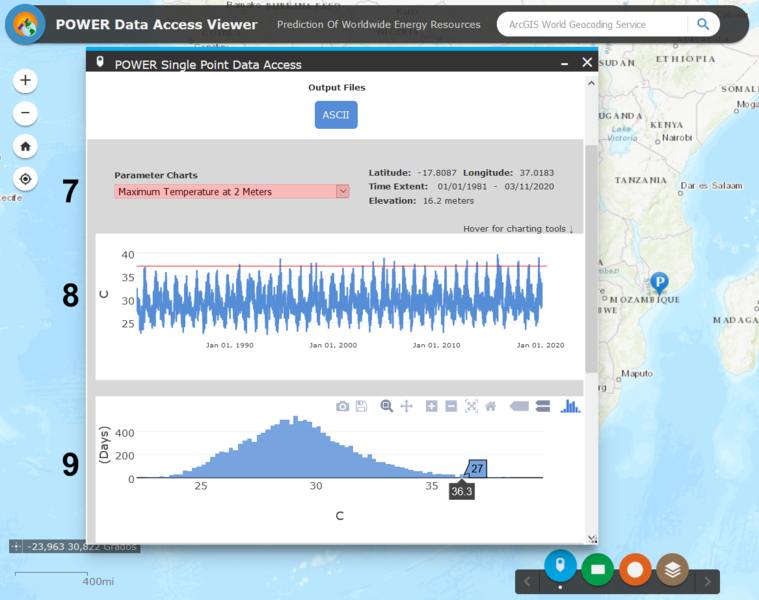
Task: Click chart Zoom In plus icon
Action: point(431,406)
